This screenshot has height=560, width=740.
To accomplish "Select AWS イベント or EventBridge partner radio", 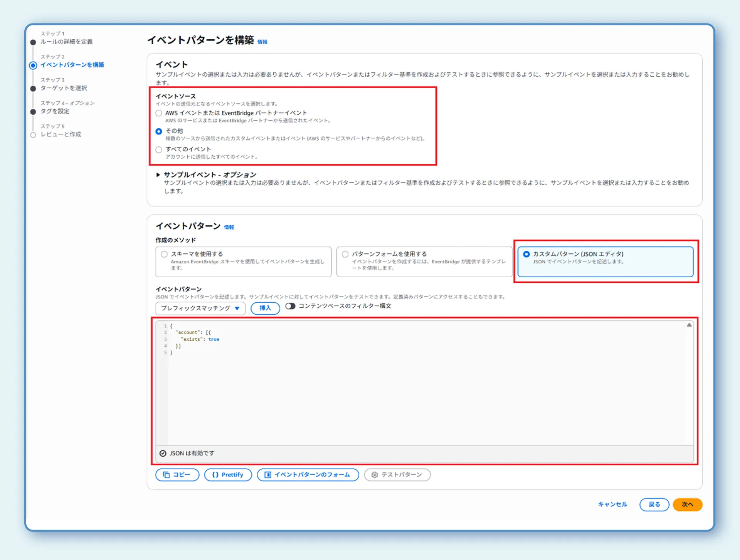I will 159,113.
